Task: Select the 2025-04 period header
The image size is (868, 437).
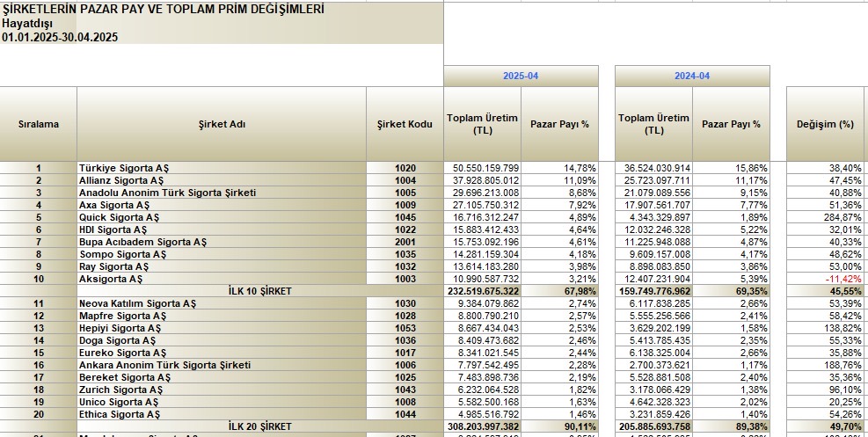Action: [x=521, y=76]
